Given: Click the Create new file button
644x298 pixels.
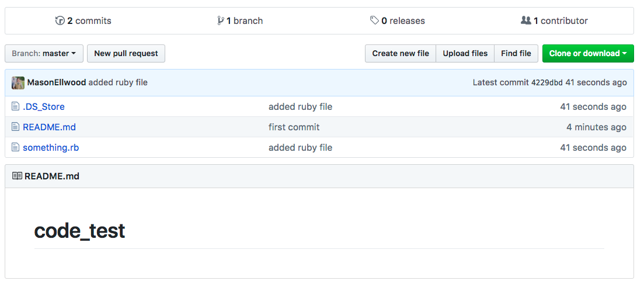Looking at the screenshot, I should click(401, 53).
